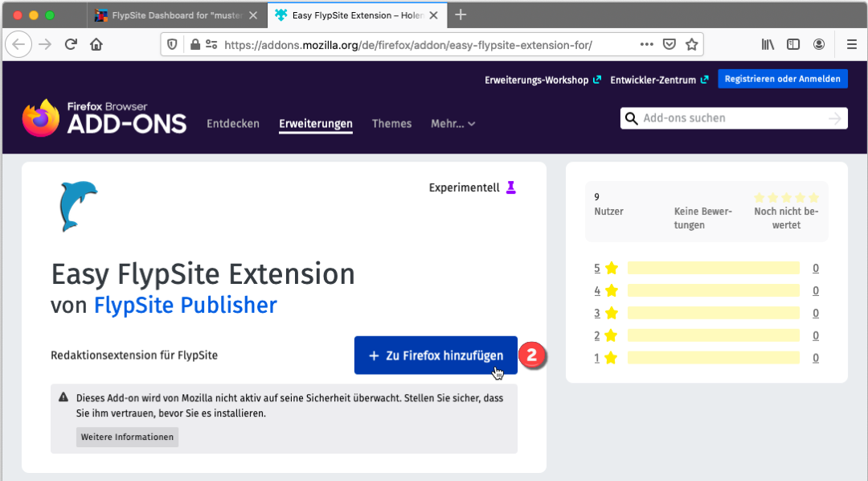
Task: Filter reviews by the 2 star row
Action: pyautogui.click(x=706, y=335)
